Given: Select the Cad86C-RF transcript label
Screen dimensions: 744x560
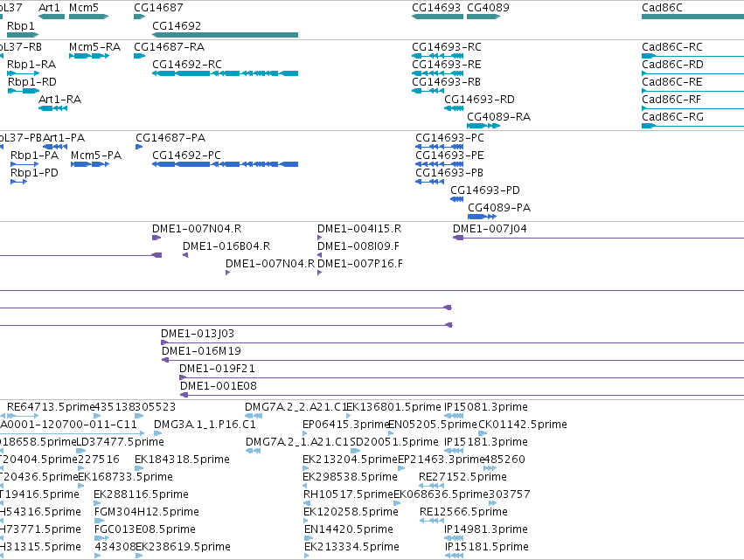Looking at the screenshot, I should point(671,100).
